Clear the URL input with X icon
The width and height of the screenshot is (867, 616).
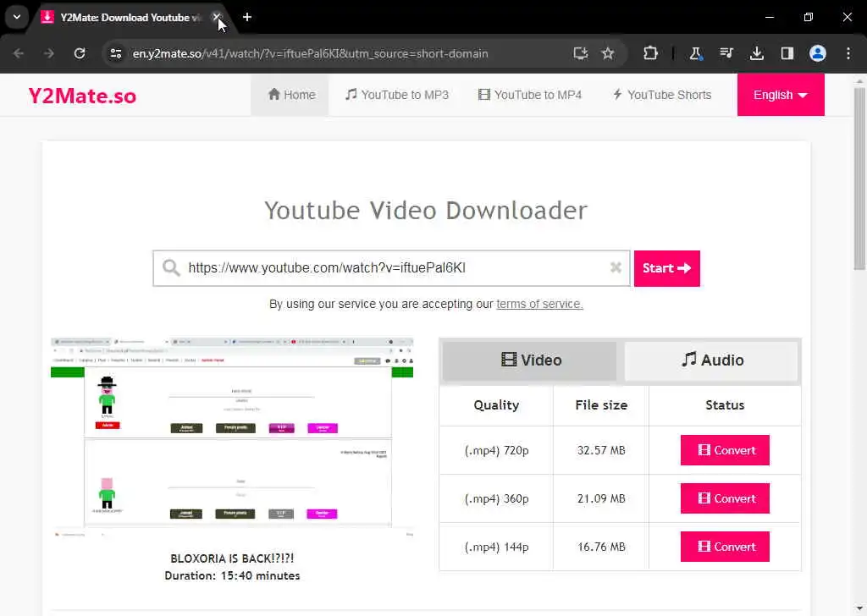(x=616, y=267)
